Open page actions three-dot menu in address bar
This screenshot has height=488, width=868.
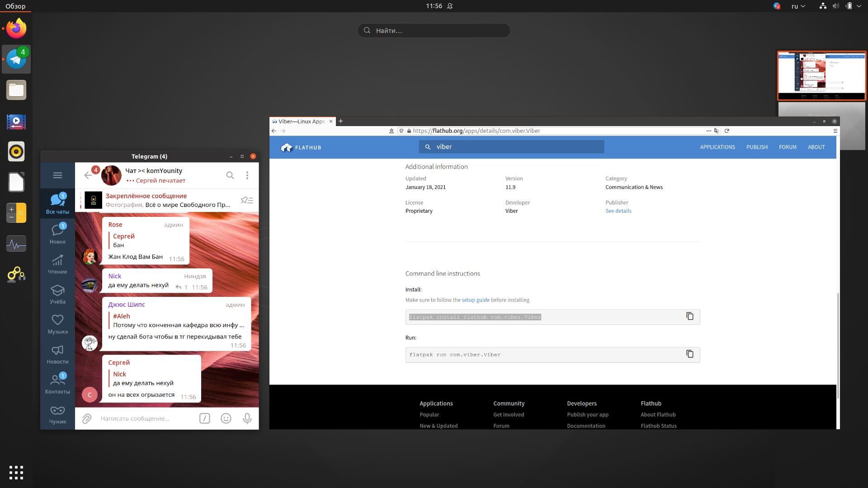[x=708, y=131]
